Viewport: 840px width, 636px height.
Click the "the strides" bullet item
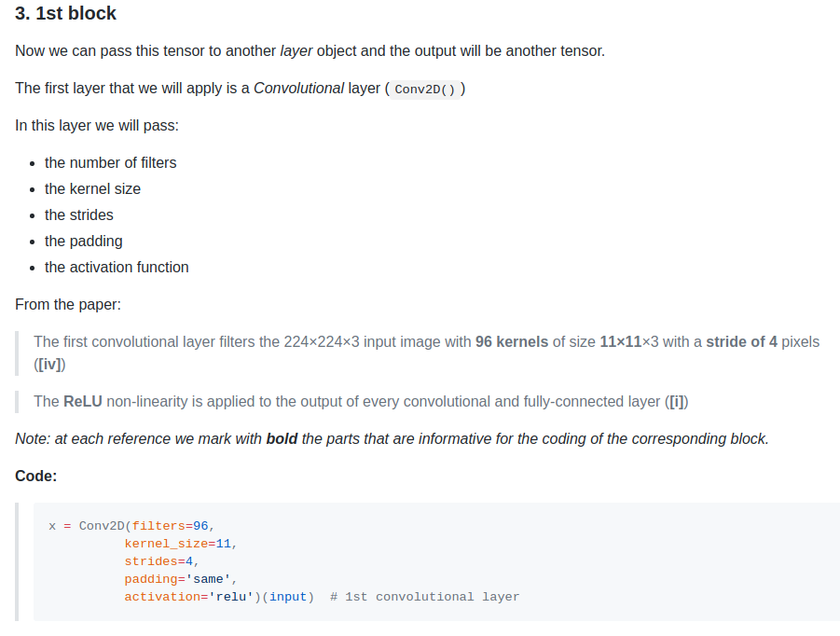point(79,214)
